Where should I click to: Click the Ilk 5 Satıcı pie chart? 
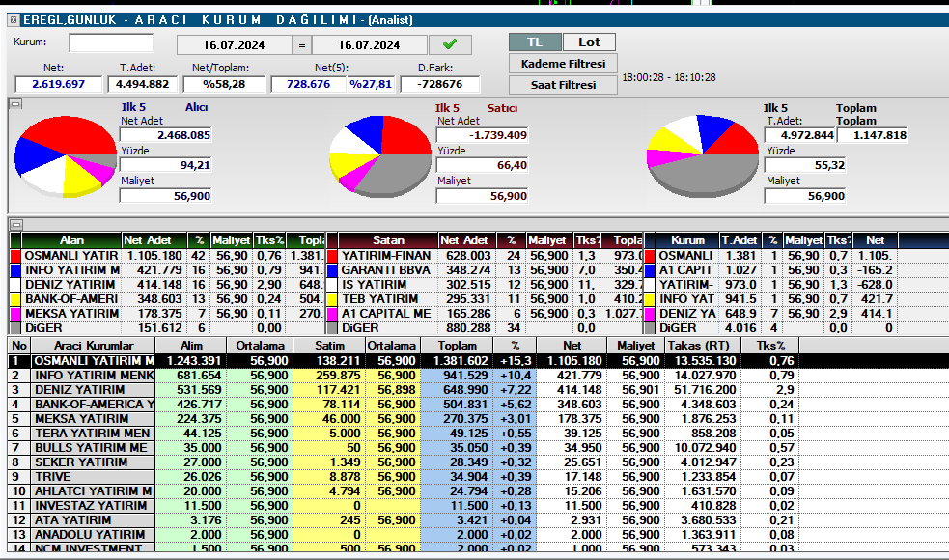(380, 156)
